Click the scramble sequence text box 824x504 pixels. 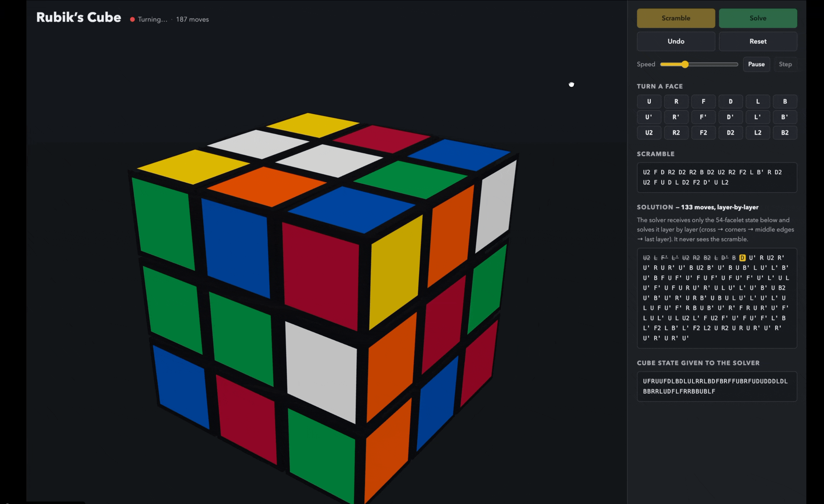[x=717, y=177]
